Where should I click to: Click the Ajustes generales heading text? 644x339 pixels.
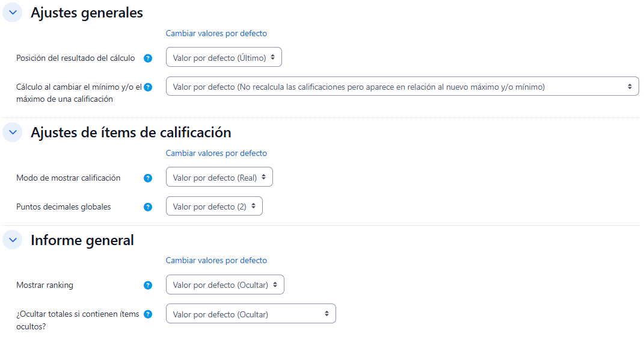coord(87,13)
